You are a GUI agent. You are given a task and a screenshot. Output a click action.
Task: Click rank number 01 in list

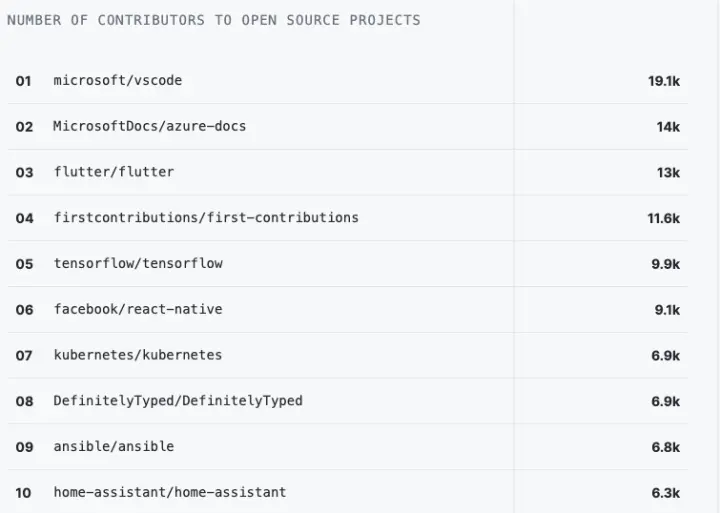pyautogui.click(x=23, y=81)
